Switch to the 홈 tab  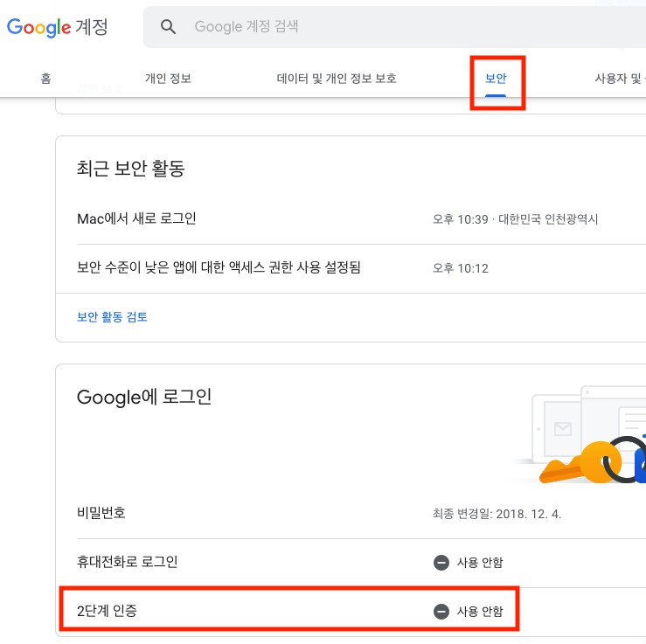coord(45,79)
